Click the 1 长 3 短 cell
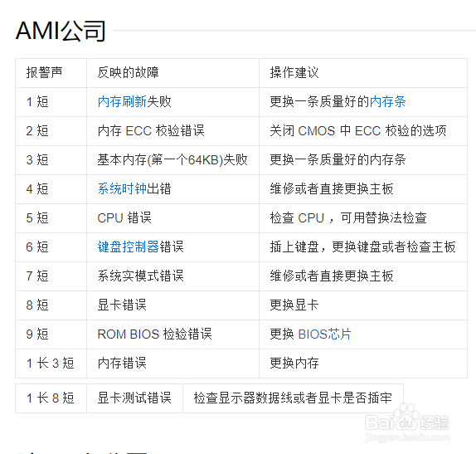Screen dimensions: 476x454 (x=51, y=364)
